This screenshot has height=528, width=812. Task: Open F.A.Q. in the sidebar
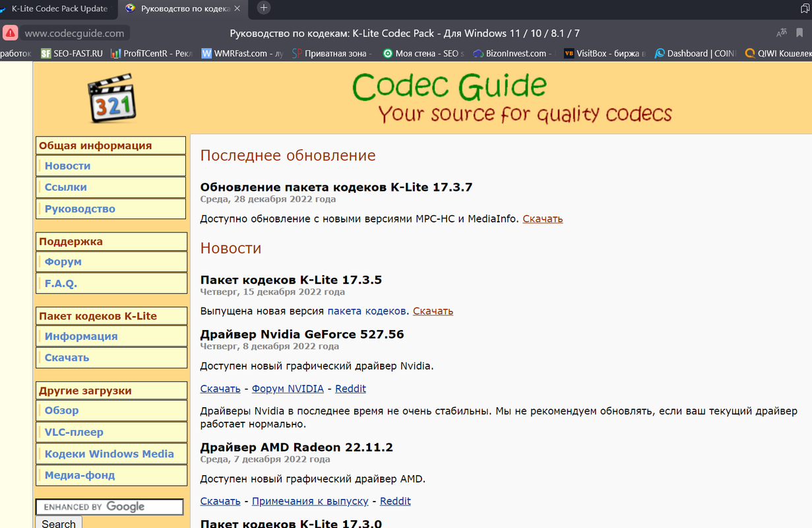(x=110, y=283)
